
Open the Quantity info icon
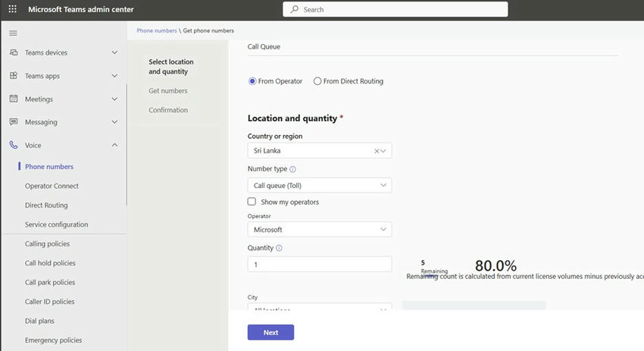(279, 248)
